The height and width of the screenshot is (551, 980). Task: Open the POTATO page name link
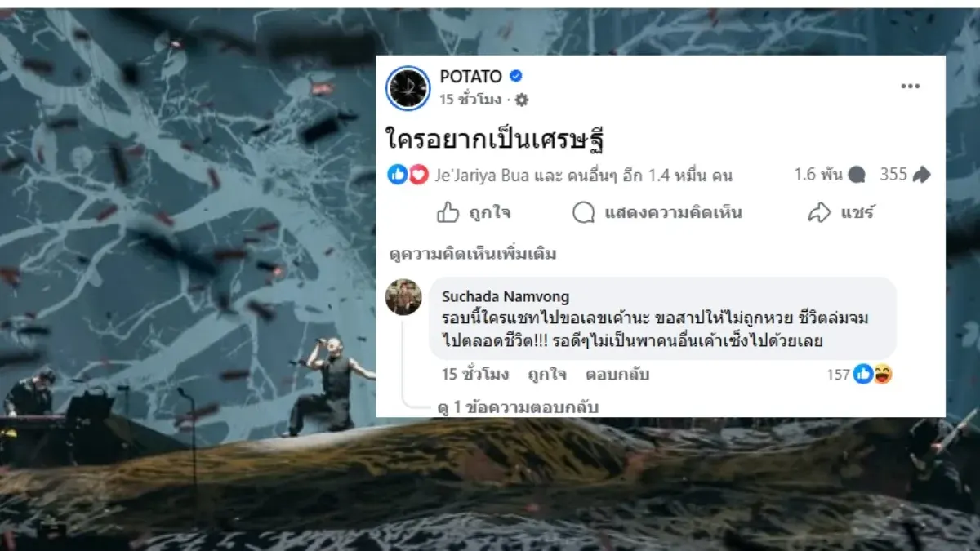pos(470,77)
